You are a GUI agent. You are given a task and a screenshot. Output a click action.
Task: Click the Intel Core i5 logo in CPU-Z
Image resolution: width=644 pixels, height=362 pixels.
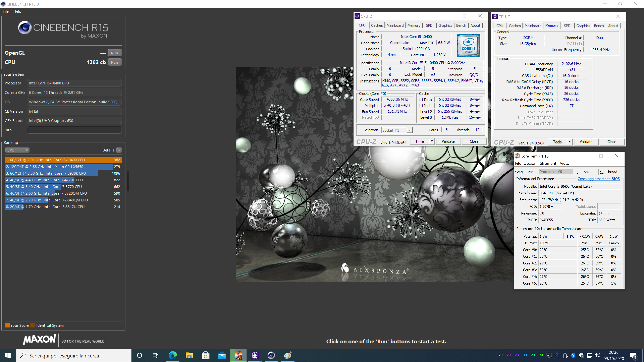tap(469, 46)
